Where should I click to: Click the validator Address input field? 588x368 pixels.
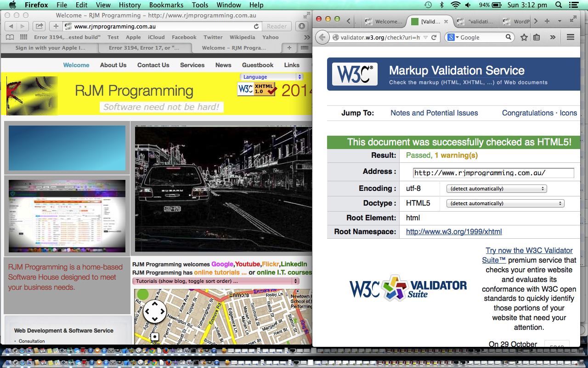click(493, 173)
